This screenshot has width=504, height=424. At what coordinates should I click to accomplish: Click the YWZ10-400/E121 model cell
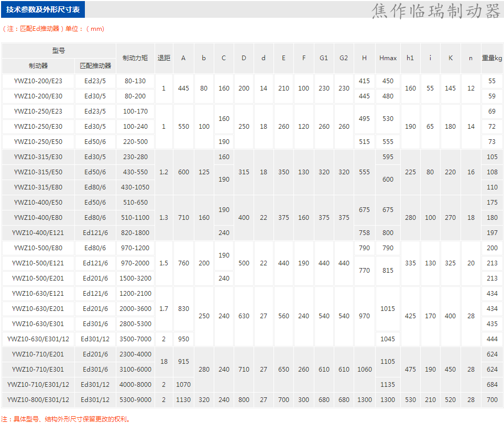tap(37, 233)
